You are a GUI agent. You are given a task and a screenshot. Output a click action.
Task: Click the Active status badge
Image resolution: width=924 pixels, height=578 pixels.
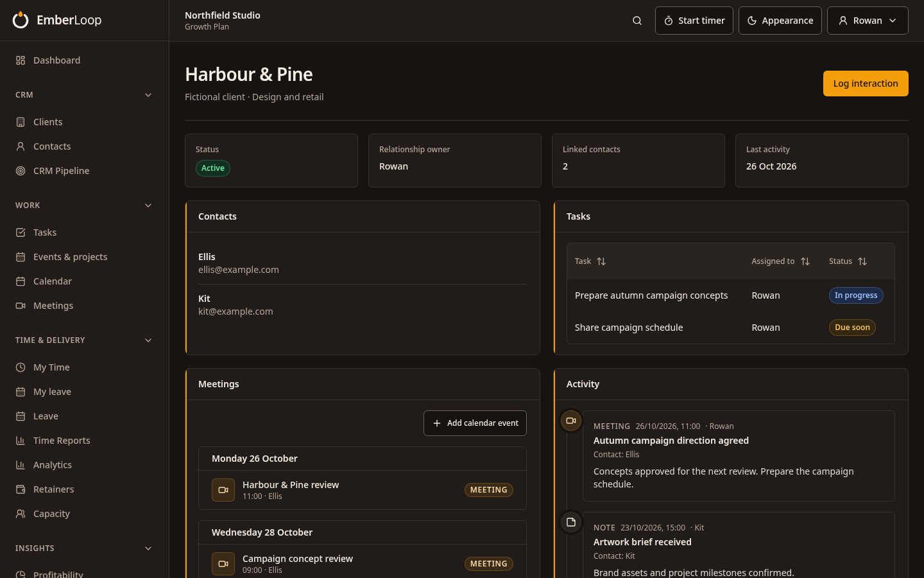pos(213,168)
